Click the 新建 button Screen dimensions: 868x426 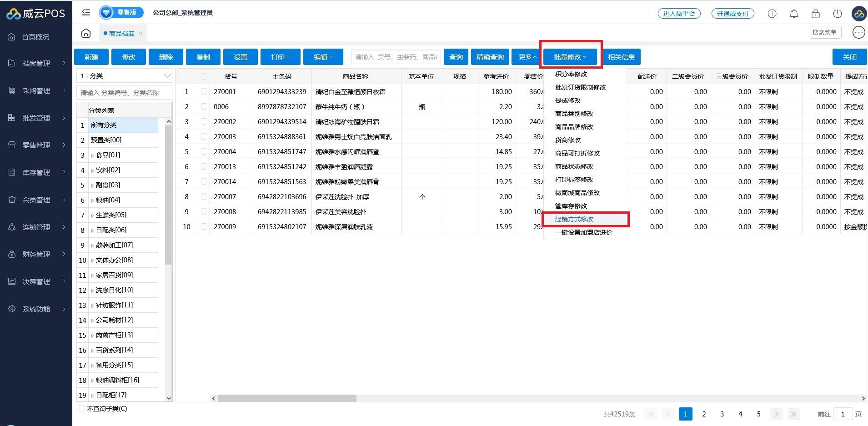91,57
